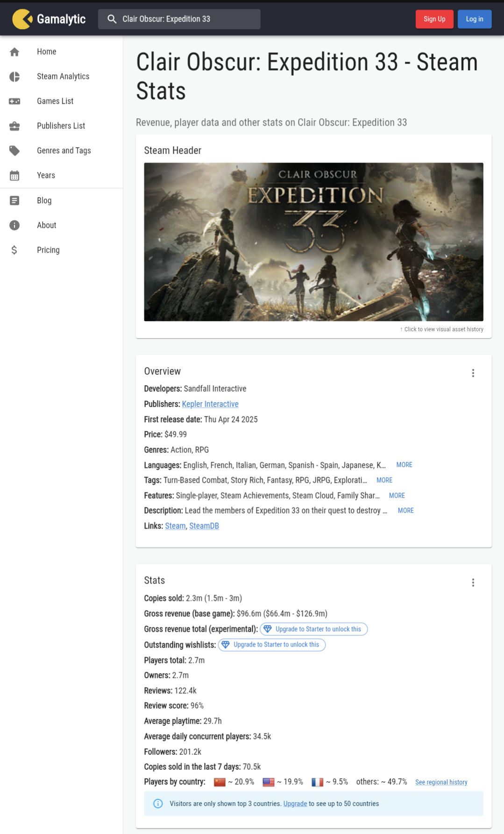Click the United States flag icon
This screenshot has height=834, width=504.
(269, 782)
